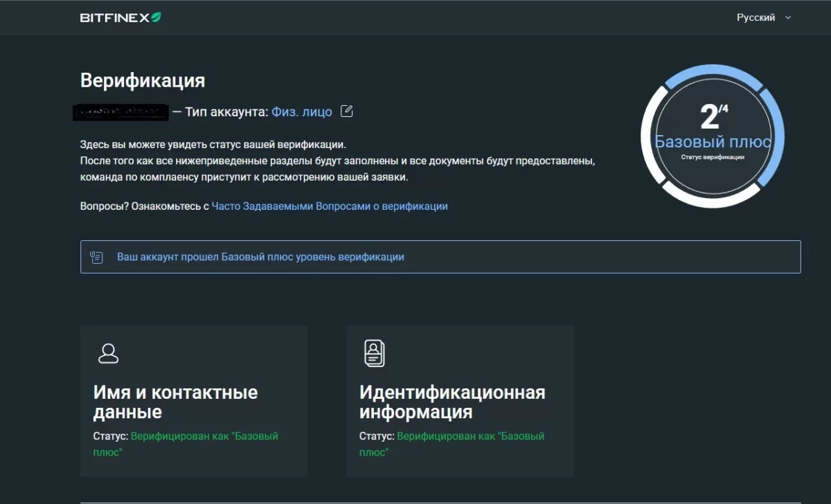Select the ID card icon on identification card
Screen dimensions: 831x504
click(374, 352)
